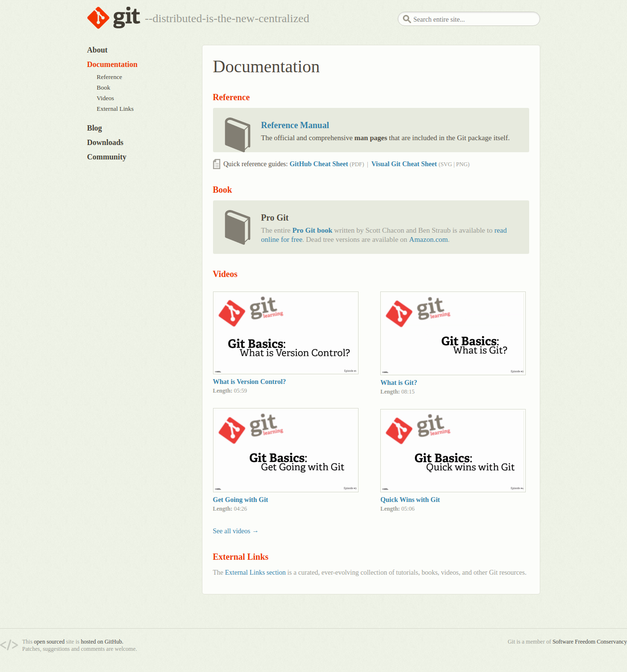The height and width of the screenshot is (672, 627).
Task: Click the Book section heading
Action: (x=222, y=190)
